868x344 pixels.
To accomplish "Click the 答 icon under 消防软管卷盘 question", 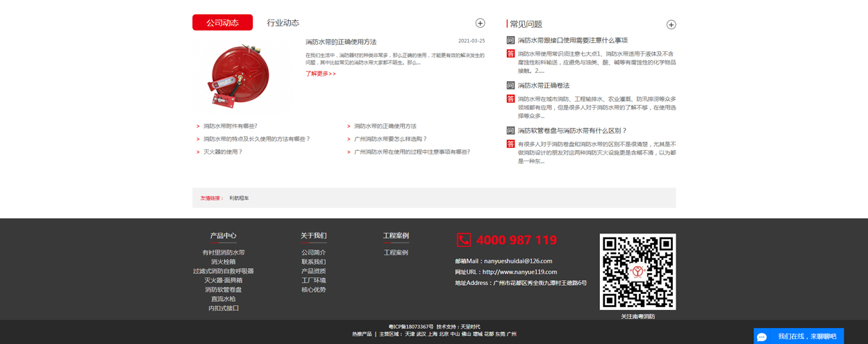I will tap(510, 144).
